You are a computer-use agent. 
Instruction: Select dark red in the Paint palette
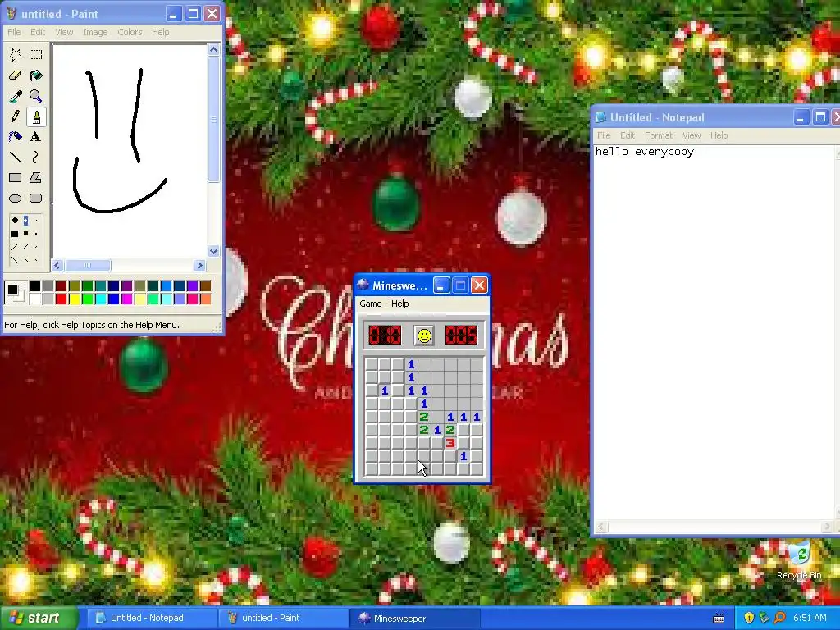61,286
